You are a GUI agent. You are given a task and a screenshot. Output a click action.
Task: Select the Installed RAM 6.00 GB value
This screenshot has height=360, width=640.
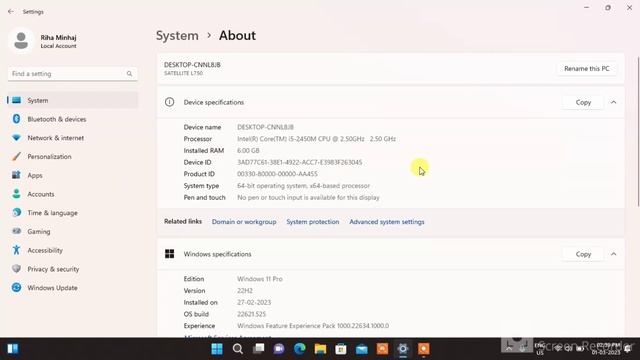tap(248, 151)
